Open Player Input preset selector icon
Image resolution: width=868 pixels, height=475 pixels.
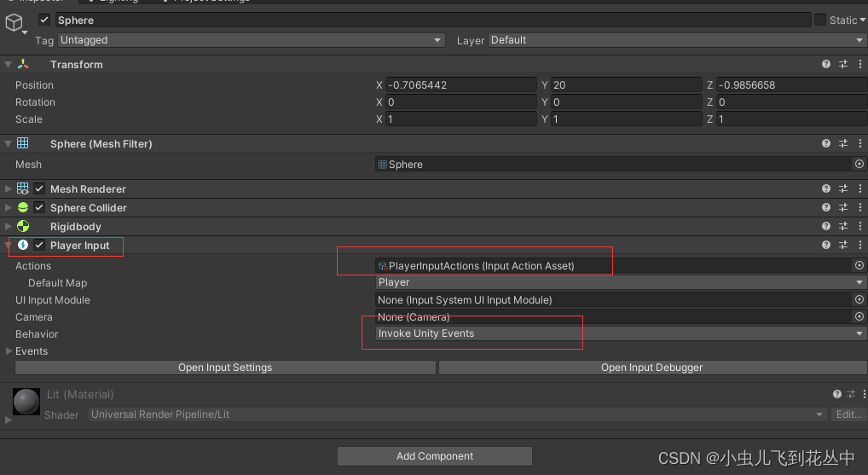(843, 245)
